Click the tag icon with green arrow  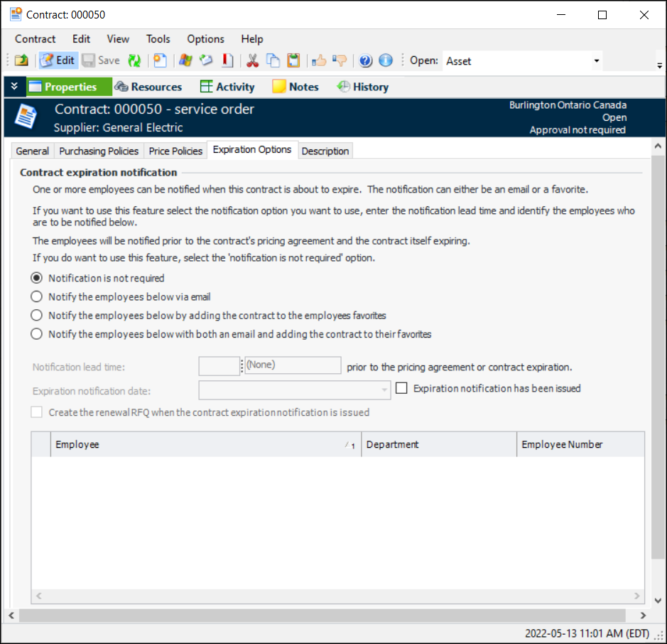(206, 60)
